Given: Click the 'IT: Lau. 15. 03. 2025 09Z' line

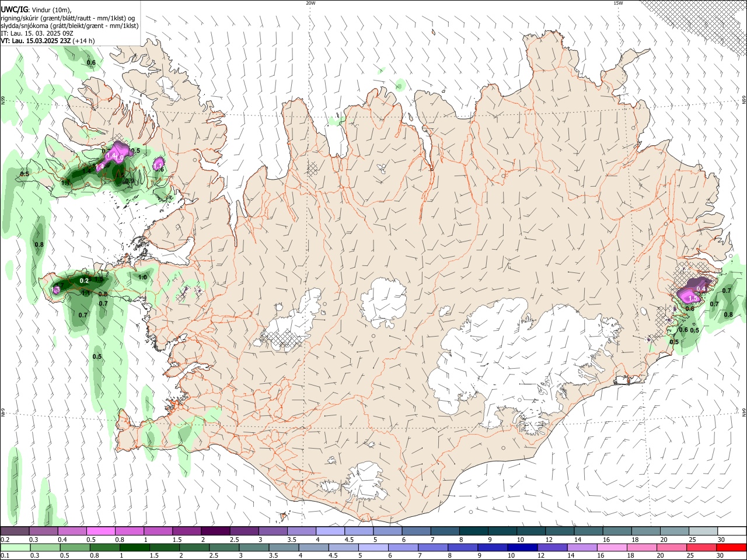Looking at the screenshot, I should (x=37, y=33).
